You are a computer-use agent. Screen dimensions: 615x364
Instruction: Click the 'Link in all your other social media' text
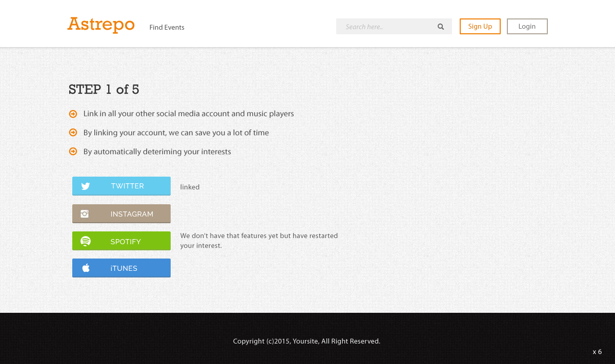coord(189,114)
